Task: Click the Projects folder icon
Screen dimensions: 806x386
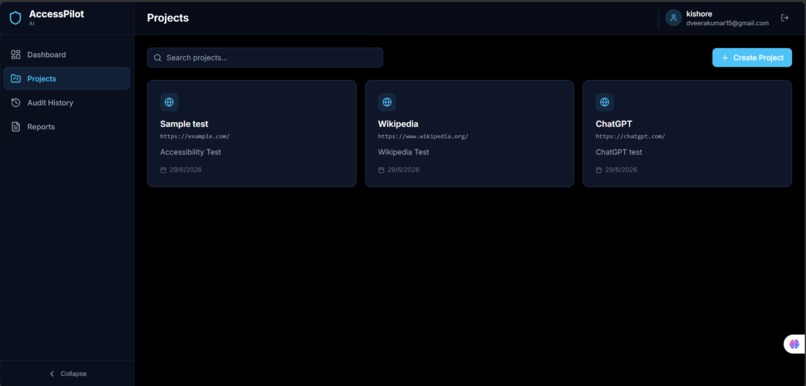Action: click(x=16, y=79)
